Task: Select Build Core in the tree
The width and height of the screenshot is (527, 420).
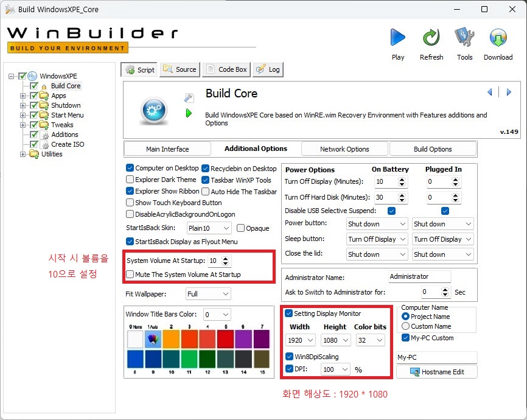Action: (x=66, y=86)
